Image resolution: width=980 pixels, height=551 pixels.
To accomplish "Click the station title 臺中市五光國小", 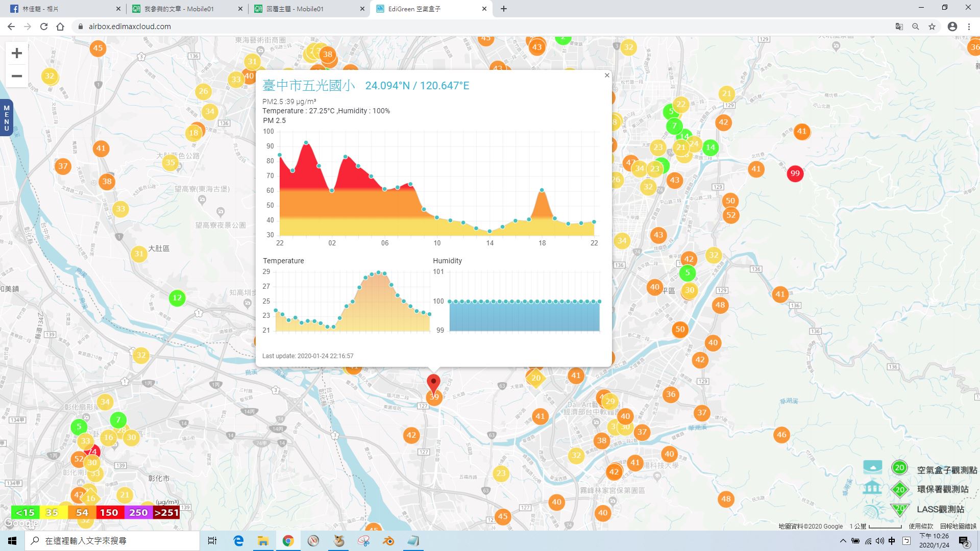I will (x=308, y=85).
